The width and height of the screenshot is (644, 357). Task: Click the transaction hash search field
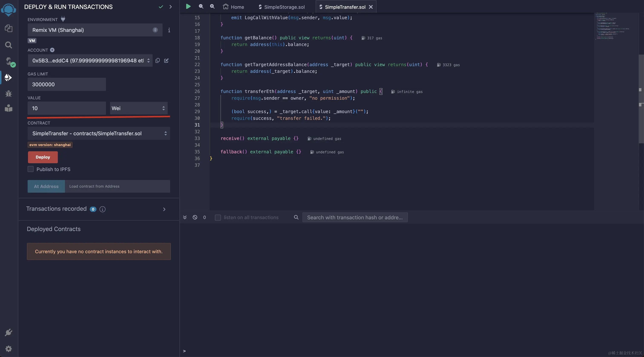(355, 217)
